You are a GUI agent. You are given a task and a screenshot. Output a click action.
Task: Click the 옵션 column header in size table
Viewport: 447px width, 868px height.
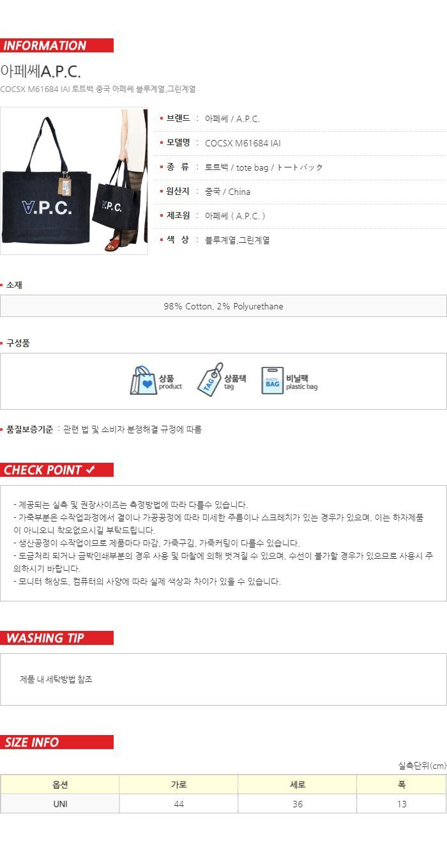pyautogui.click(x=60, y=785)
